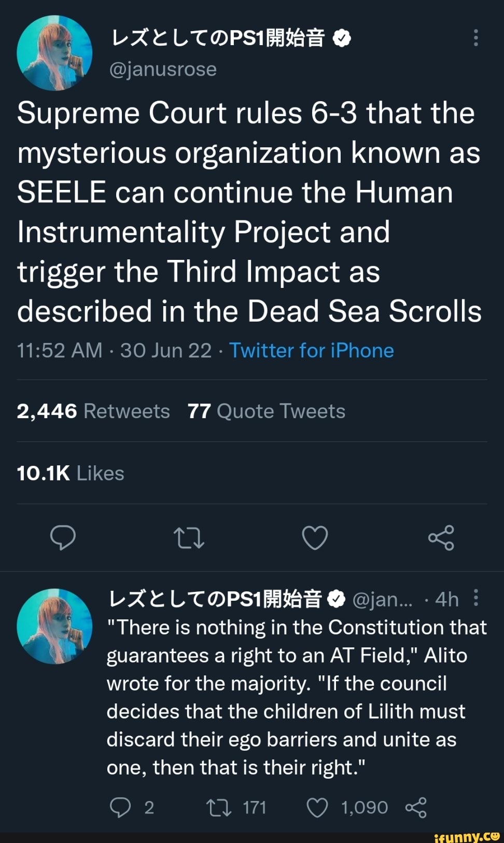
Task: Like the Alito quote reply
Action: pos(317,807)
